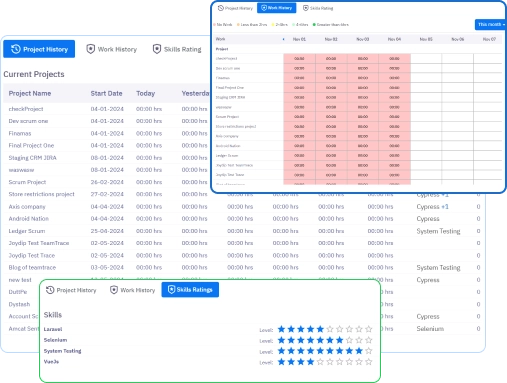Open Staging CRM JIRA project
The width and height of the screenshot is (507, 383).
(x=32, y=158)
